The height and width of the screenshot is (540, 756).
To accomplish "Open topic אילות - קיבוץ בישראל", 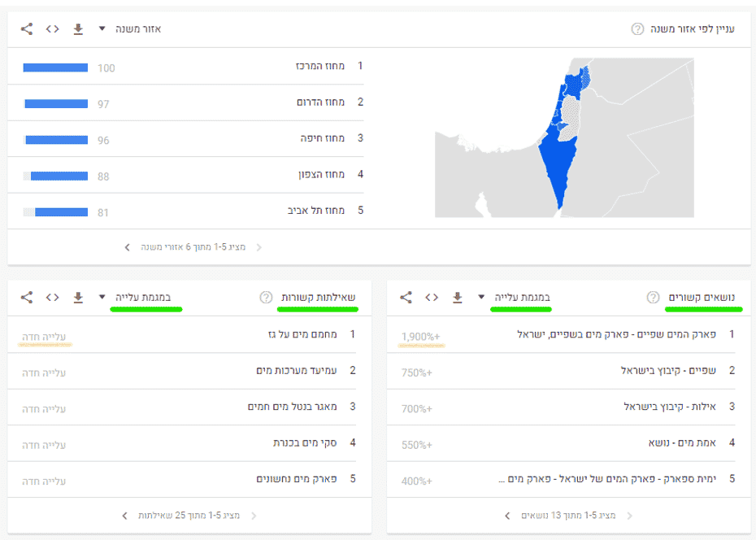I will pyautogui.click(x=670, y=407).
